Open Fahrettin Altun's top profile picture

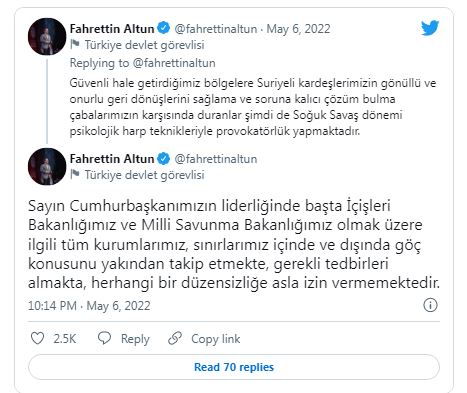click(47, 36)
